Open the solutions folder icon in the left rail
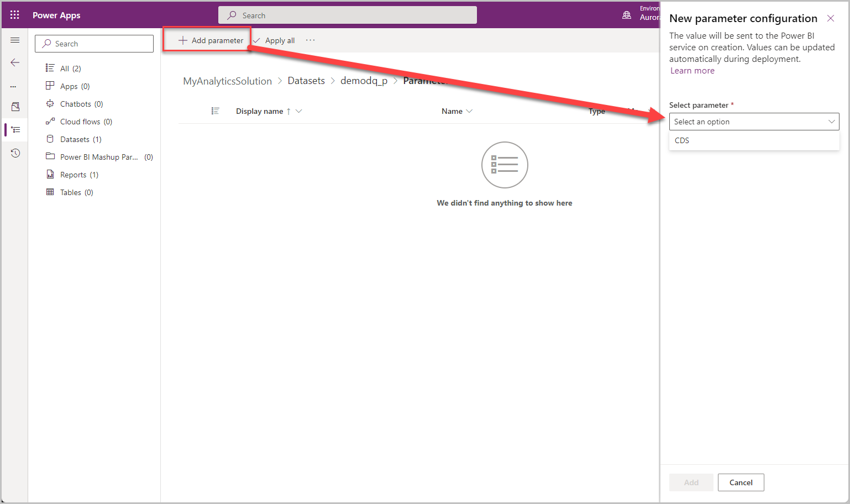The image size is (850, 504). pyautogui.click(x=15, y=106)
